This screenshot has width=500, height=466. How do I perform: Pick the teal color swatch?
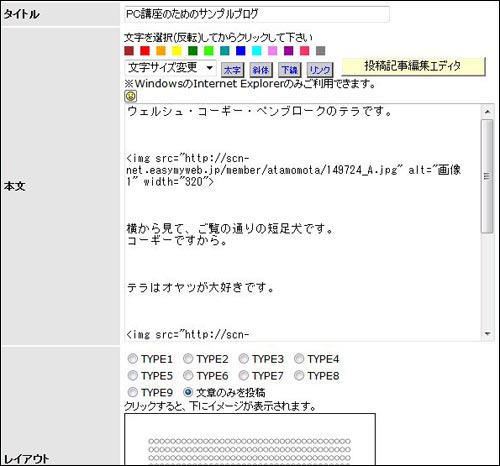225,51
